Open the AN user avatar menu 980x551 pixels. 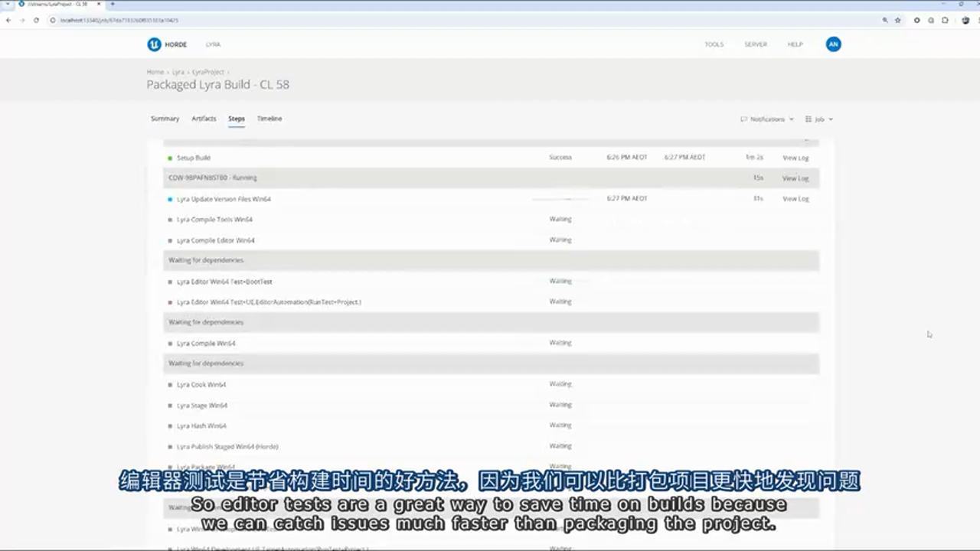pyautogui.click(x=833, y=44)
